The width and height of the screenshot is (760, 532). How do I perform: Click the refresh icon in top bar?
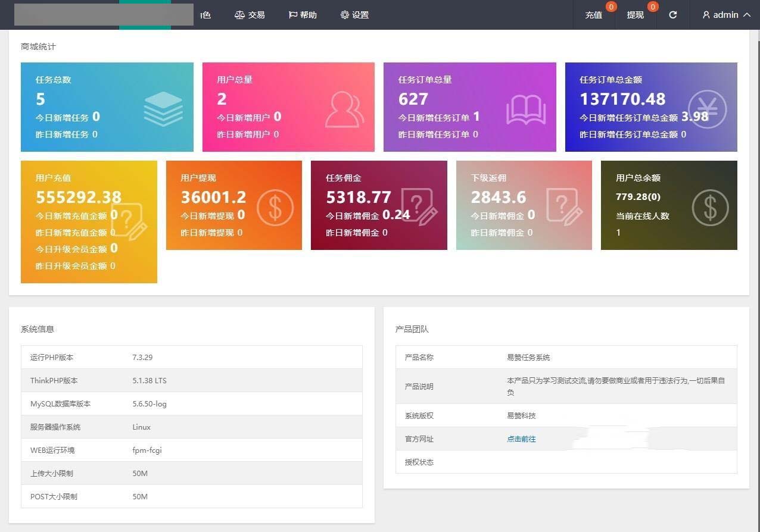coord(672,15)
